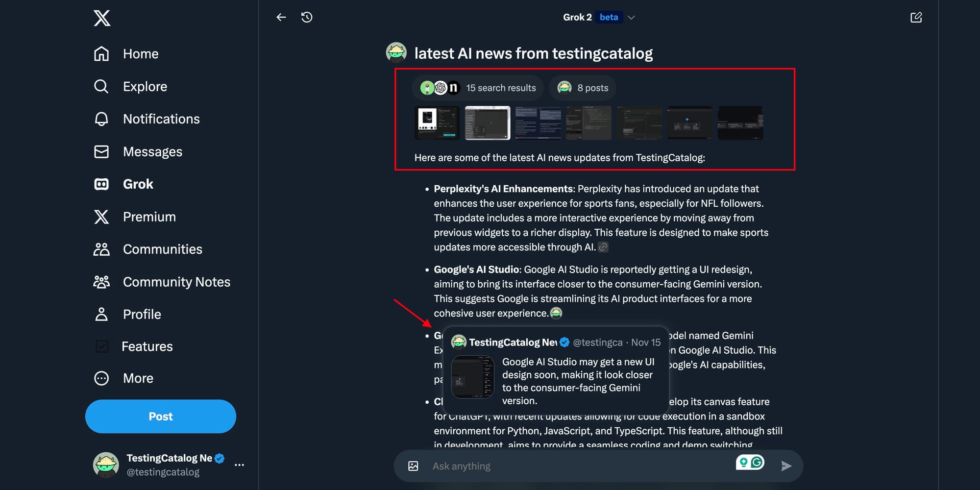Click the TestingCatalog source avatar after Google paragraph
Screen dimensions: 980x490
(x=556, y=313)
